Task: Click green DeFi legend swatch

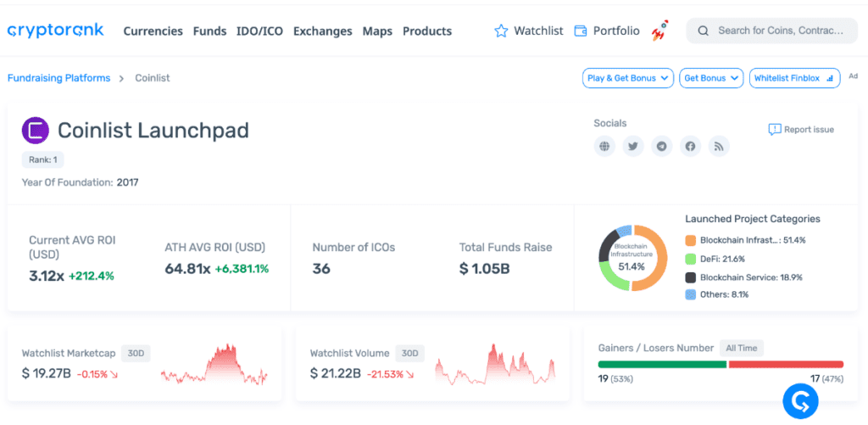Action: (x=690, y=259)
